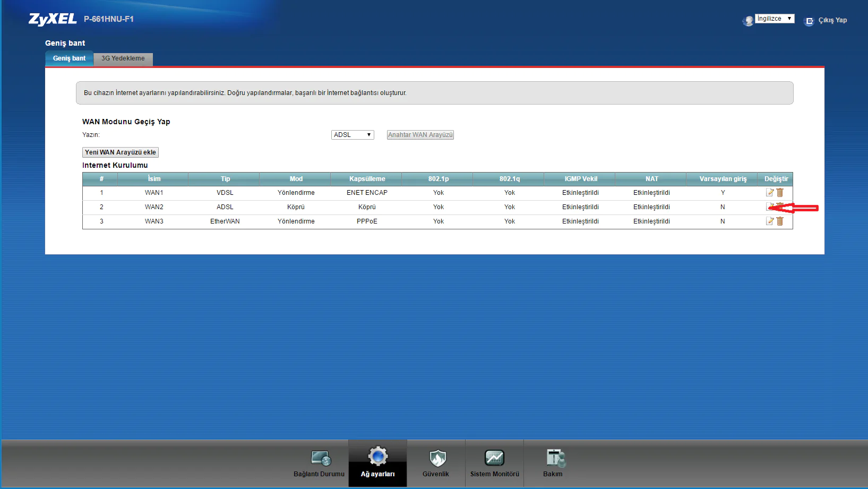Delete the WAN3 interface with trash icon
The height and width of the screenshot is (489, 868).
[x=780, y=221]
